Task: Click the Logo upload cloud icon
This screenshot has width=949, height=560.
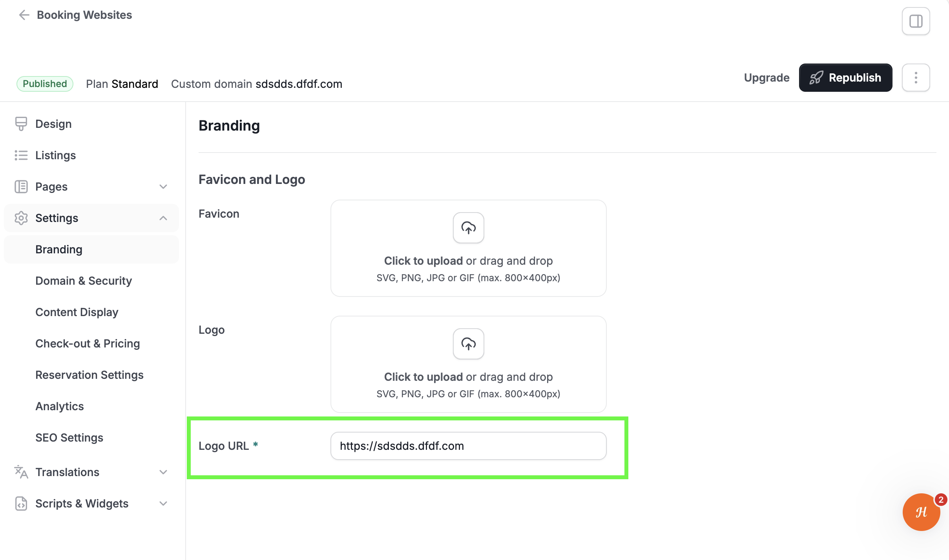Action: [x=468, y=344]
